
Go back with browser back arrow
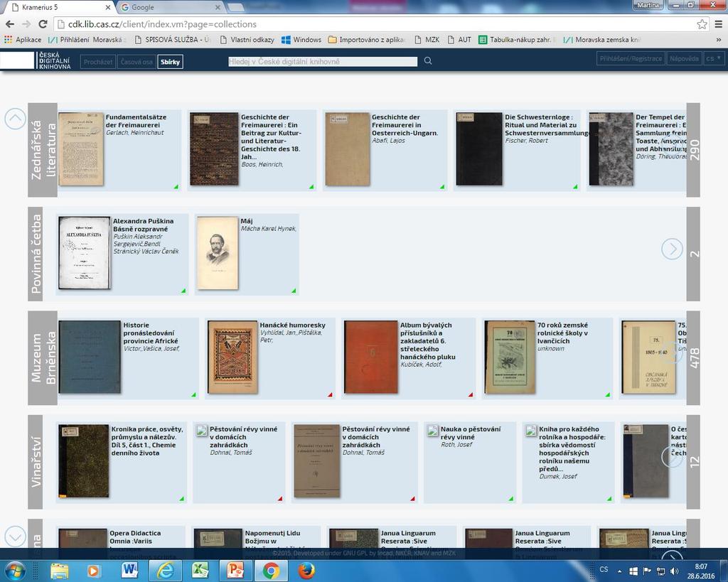click(x=10, y=24)
